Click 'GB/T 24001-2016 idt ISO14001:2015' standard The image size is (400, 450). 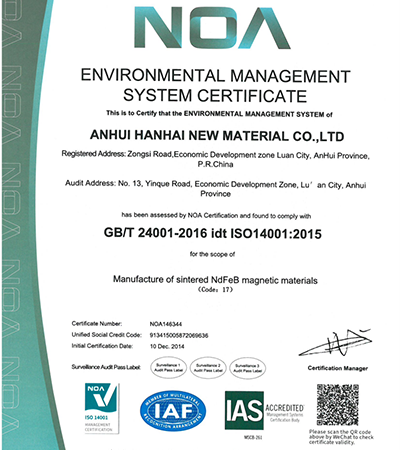213,233
